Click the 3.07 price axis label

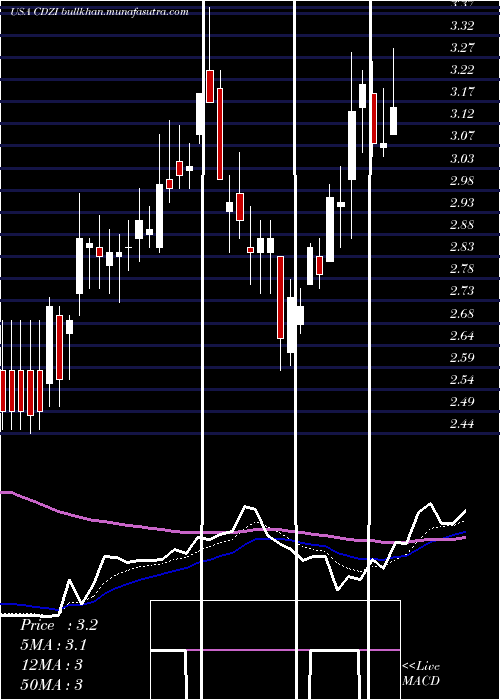click(462, 136)
